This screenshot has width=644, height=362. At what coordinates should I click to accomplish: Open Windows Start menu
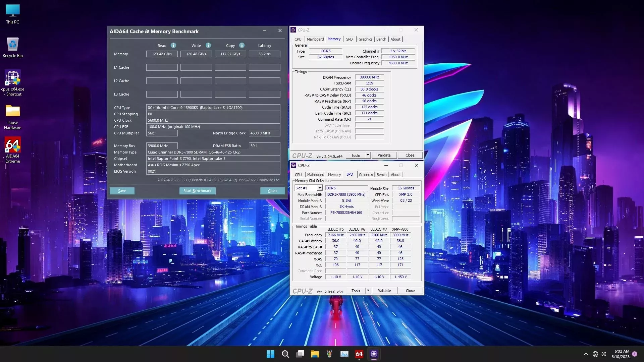click(270, 354)
